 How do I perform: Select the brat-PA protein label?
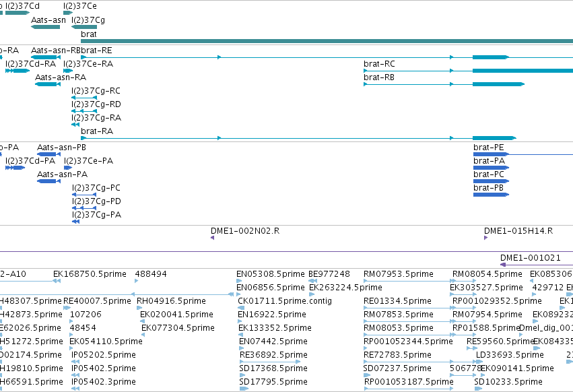[489, 161]
